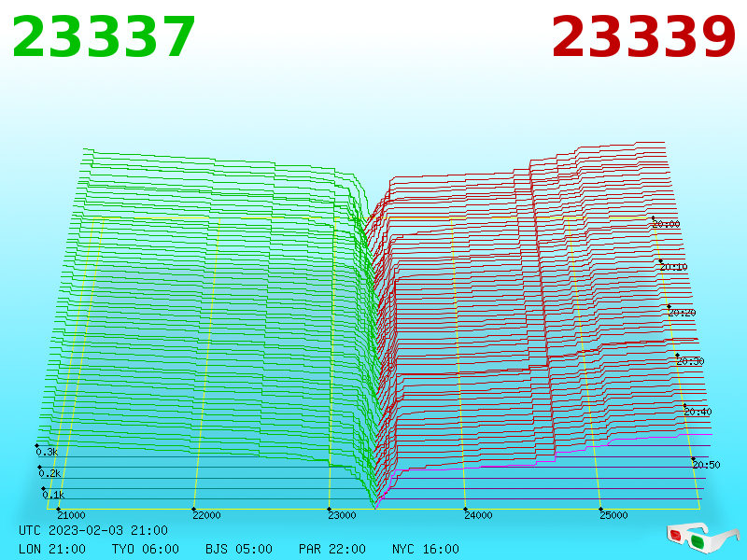Click the LON 21:00 clock
Image resolution: width=747 pixels, height=560 pixels.
click(52, 549)
